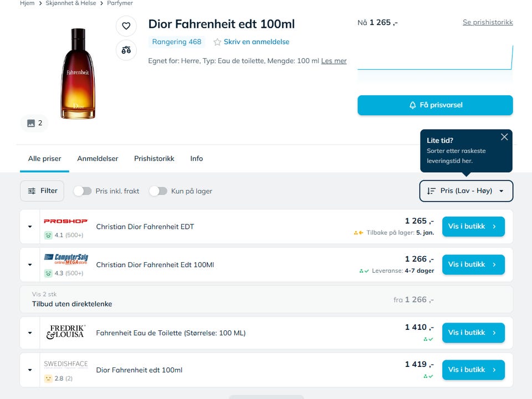This screenshot has height=399, width=532.
Task: Click the 'Få prisvarsel' button
Action: (435, 105)
